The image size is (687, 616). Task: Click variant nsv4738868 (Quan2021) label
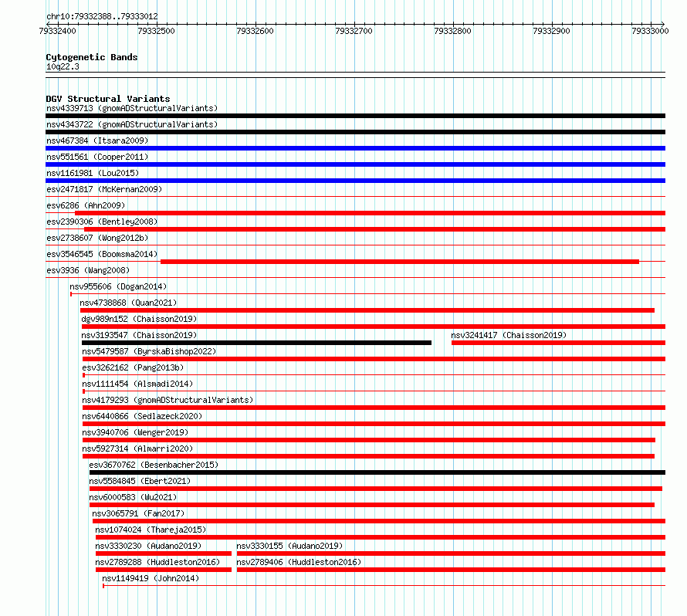point(128,303)
